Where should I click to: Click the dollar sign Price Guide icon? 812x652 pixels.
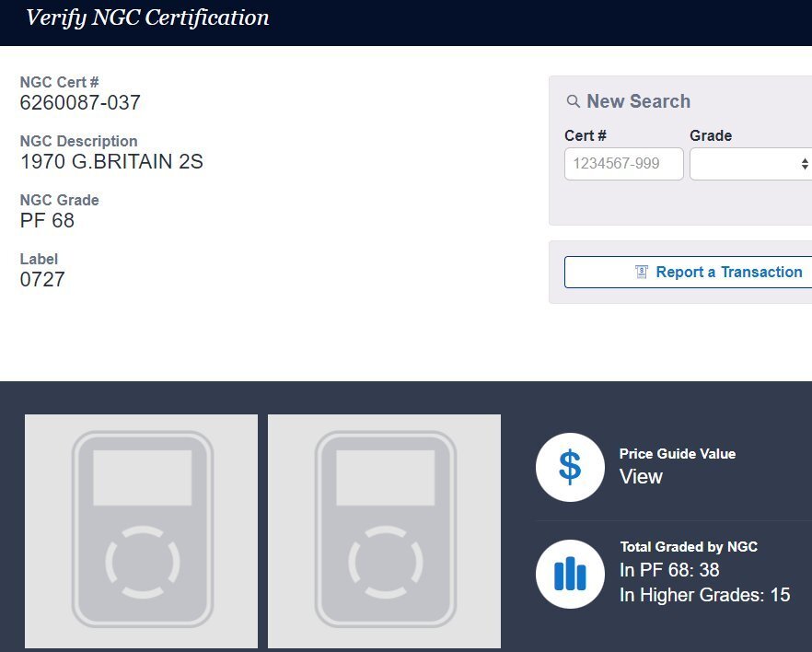coord(570,467)
